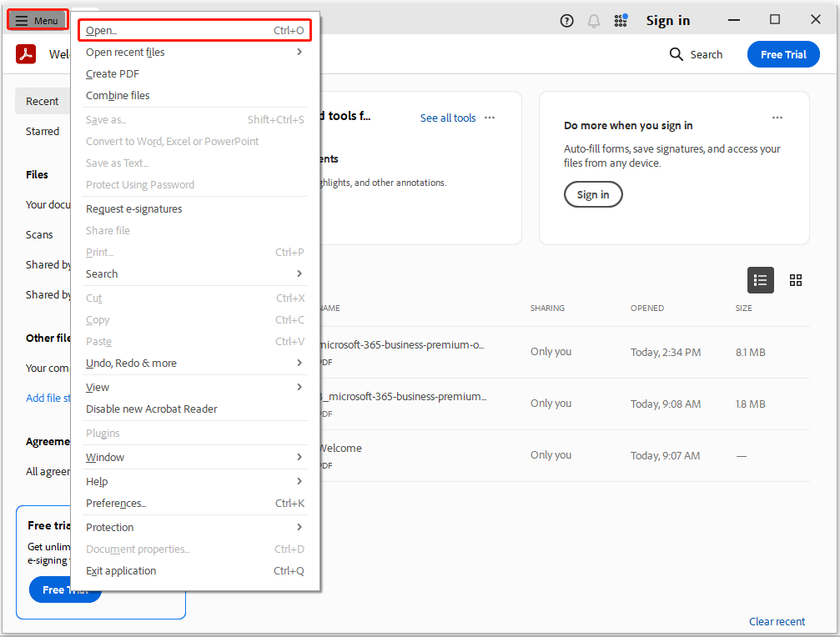Open Scans in the sidebar

39,234
